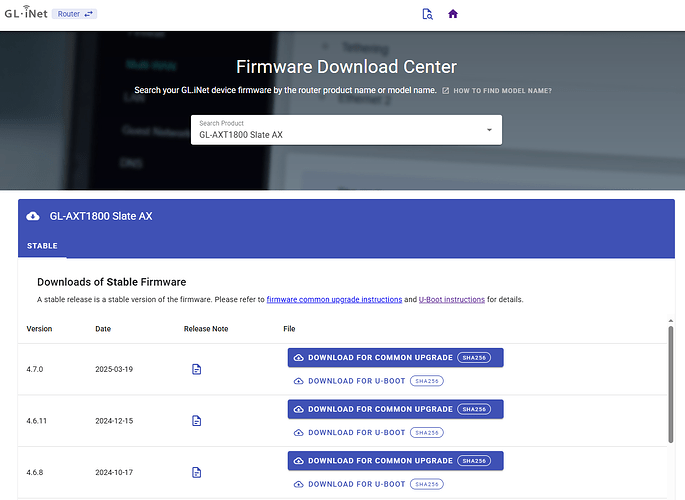Select the STABLE tab
The height and width of the screenshot is (500, 685).
[x=42, y=246]
